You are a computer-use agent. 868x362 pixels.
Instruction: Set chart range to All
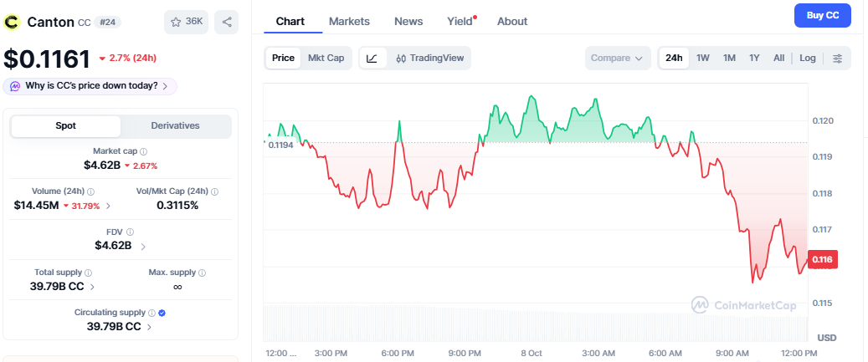(x=779, y=58)
